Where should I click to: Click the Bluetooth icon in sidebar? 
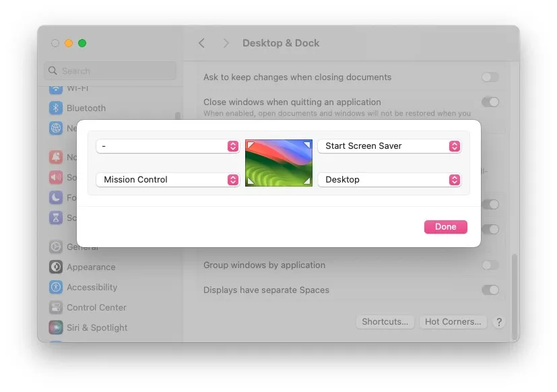(x=56, y=108)
